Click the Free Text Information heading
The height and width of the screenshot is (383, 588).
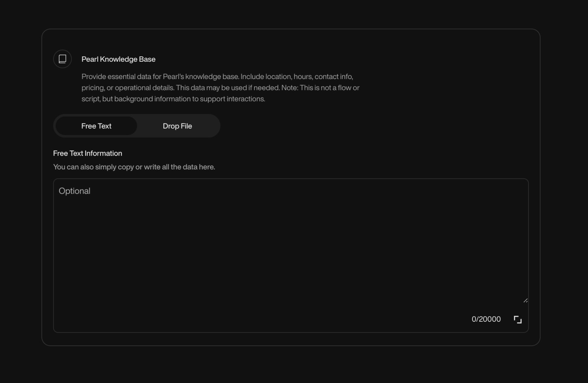click(x=87, y=153)
